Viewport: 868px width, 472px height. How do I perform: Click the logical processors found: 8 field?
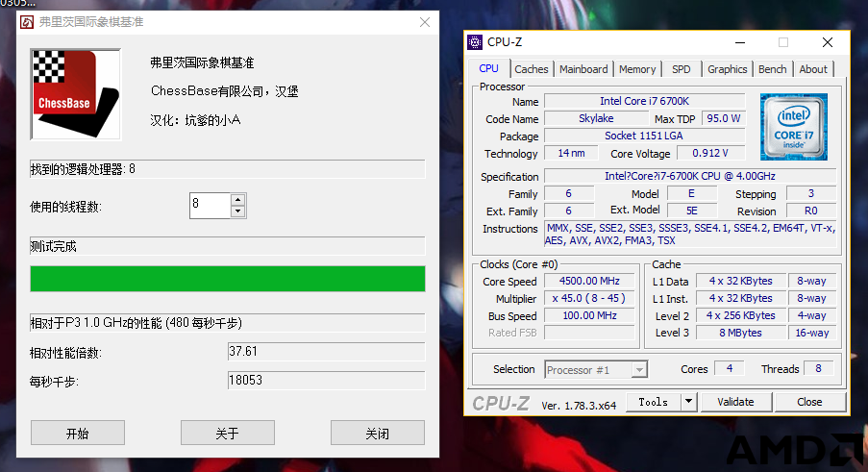[228, 169]
